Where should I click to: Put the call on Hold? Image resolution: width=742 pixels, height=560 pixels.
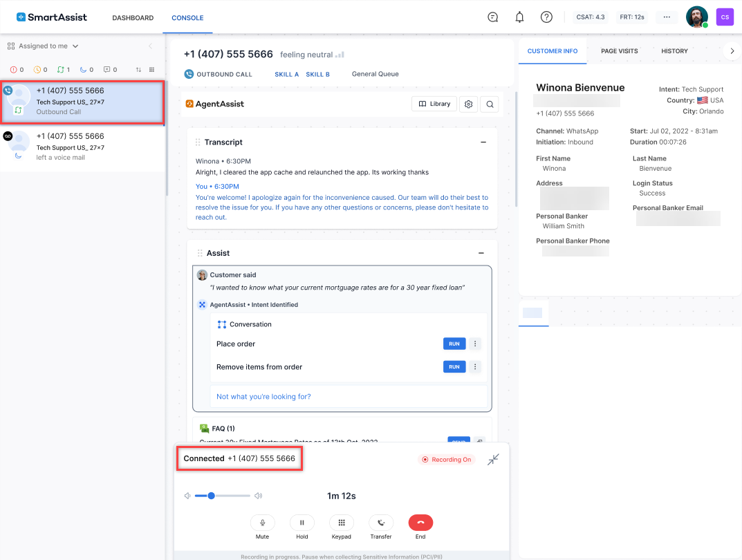pyautogui.click(x=302, y=523)
